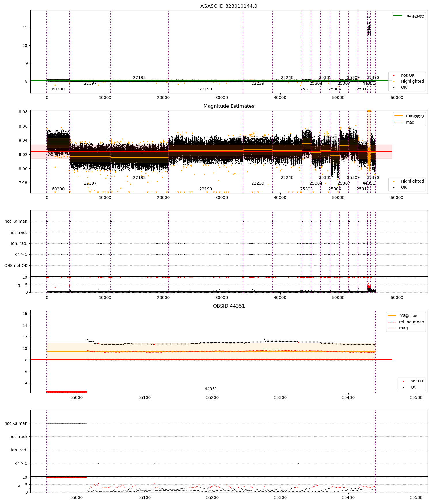Click the Magnitude Estimates panel title
The width and height of the screenshot is (432, 504).
coord(229,106)
